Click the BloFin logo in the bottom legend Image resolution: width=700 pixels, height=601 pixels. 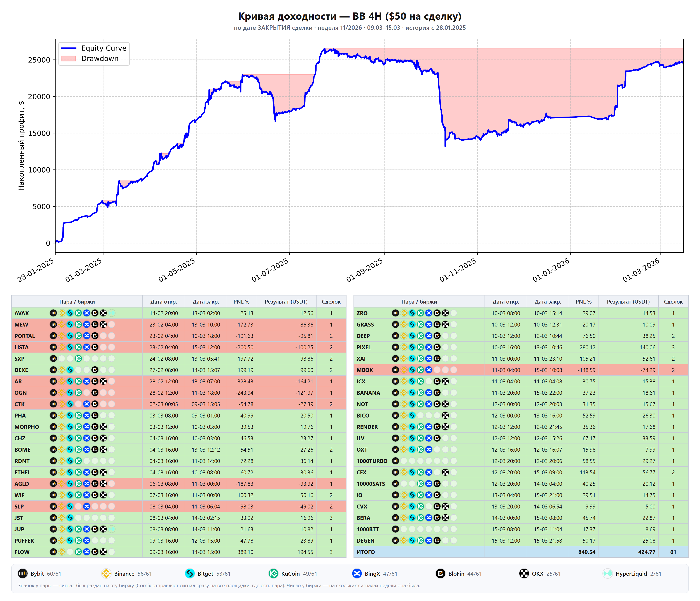[441, 573]
